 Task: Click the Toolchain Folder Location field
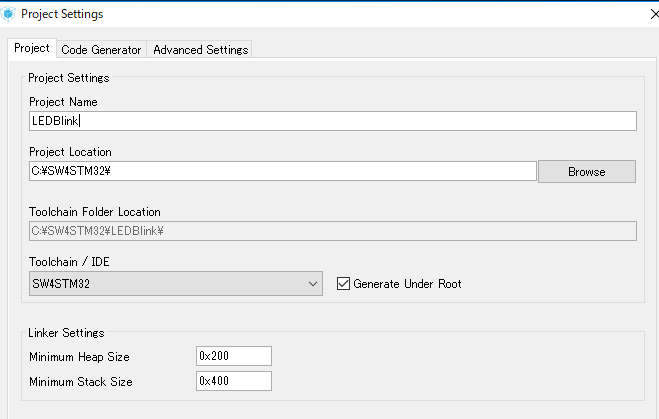pos(333,231)
